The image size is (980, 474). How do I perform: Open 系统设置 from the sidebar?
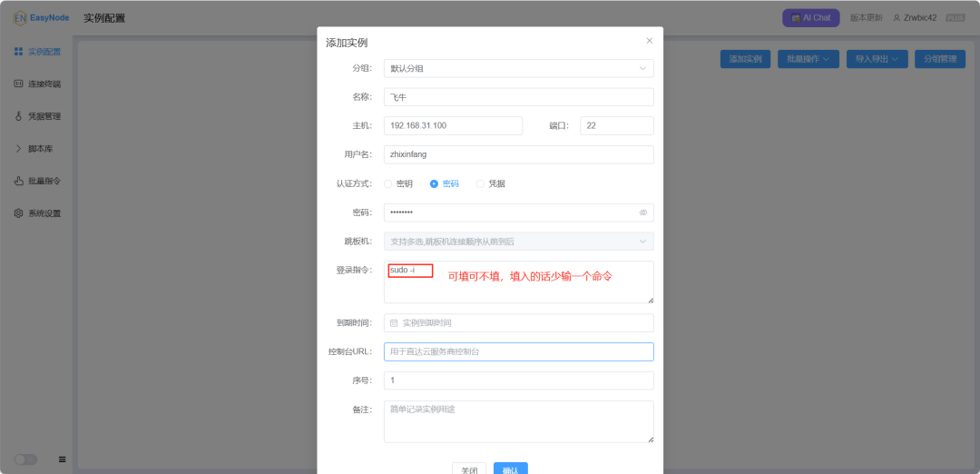(37, 213)
